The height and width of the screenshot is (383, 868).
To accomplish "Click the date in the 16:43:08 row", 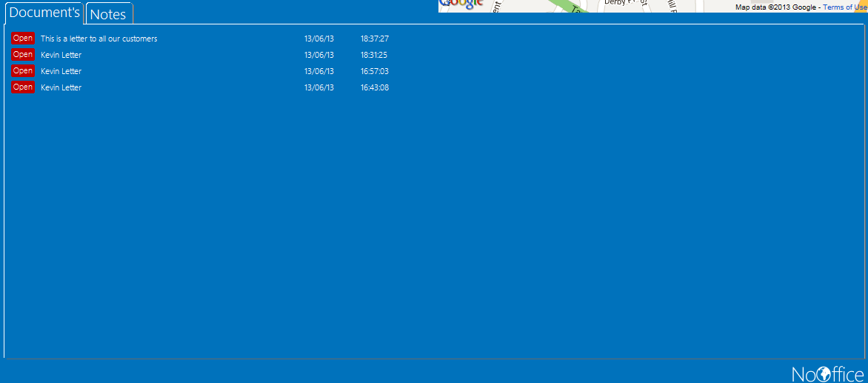I will (319, 87).
